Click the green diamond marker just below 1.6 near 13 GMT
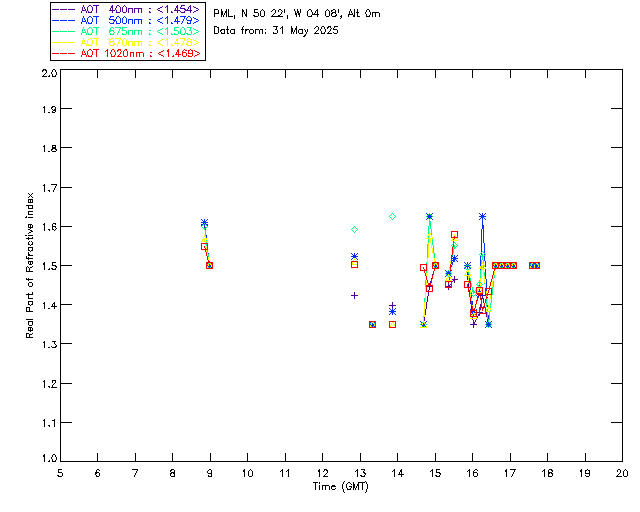Image resolution: width=640 pixels, height=512 pixels. coord(354,229)
